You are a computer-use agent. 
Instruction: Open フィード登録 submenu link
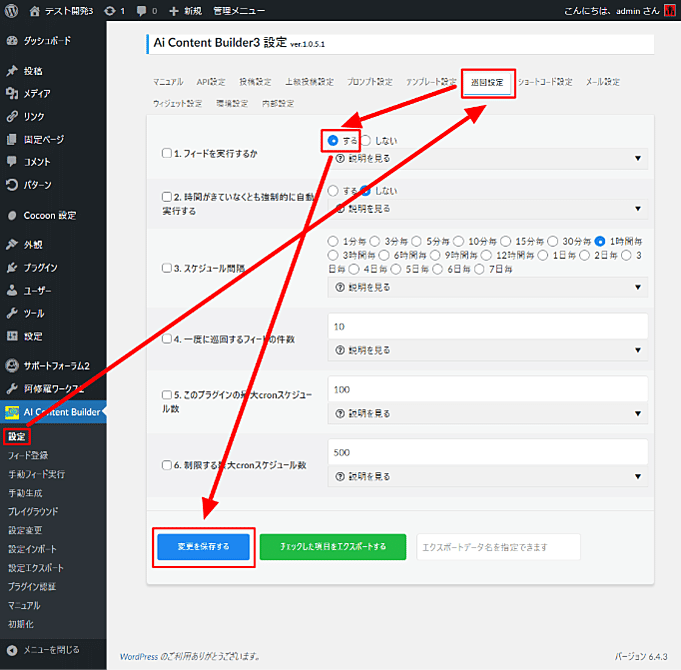pyautogui.click(x=28, y=455)
